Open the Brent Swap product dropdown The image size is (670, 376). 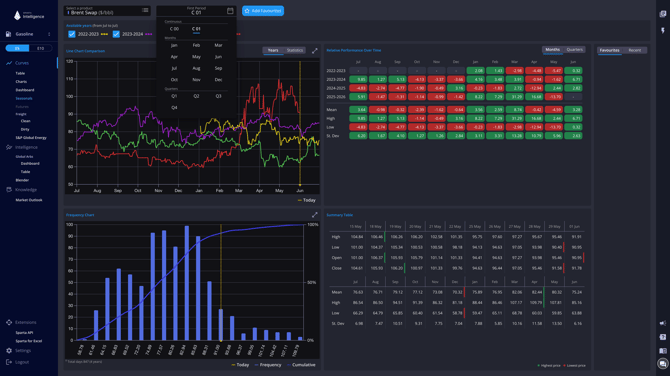[107, 11]
